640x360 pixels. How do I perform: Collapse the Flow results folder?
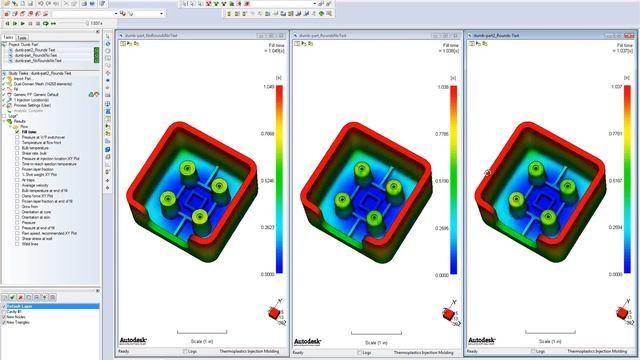11,127
